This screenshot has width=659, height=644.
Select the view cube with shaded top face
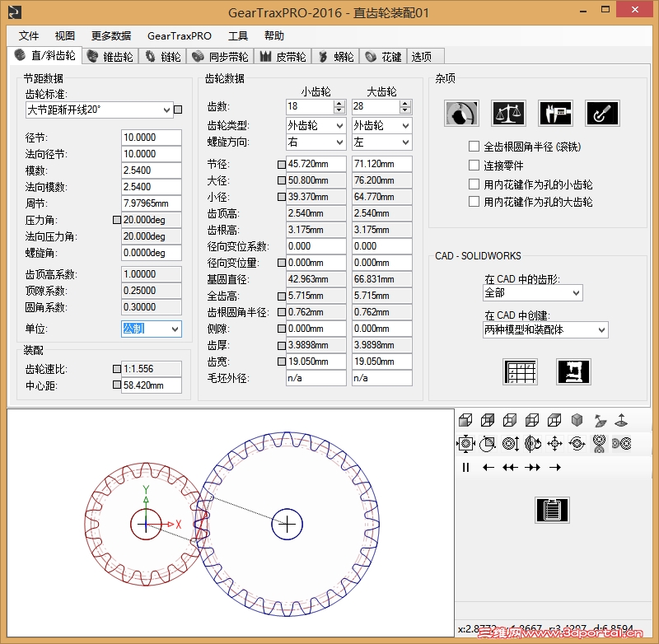[x=554, y=420]
